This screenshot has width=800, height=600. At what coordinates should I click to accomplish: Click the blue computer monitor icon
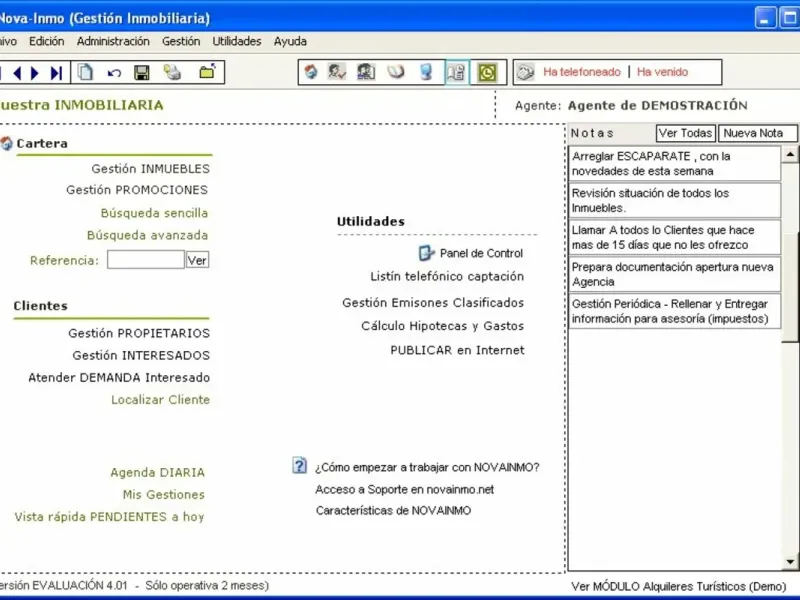point(426,72)
